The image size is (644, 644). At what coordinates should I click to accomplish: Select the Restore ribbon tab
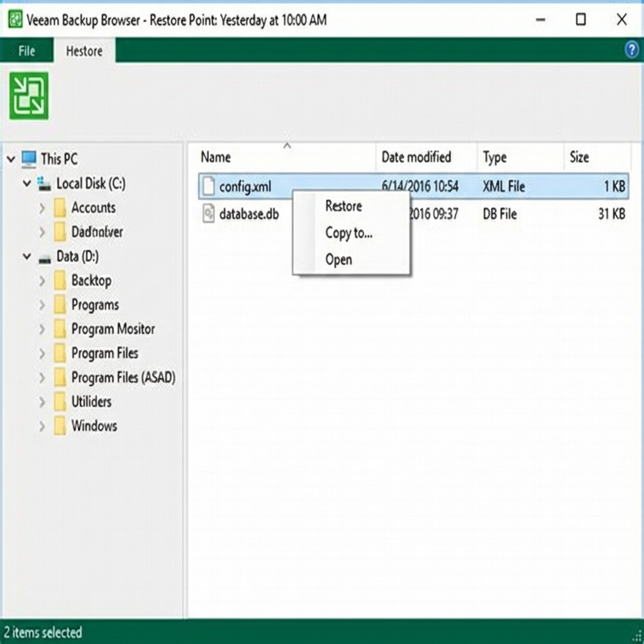84,51
